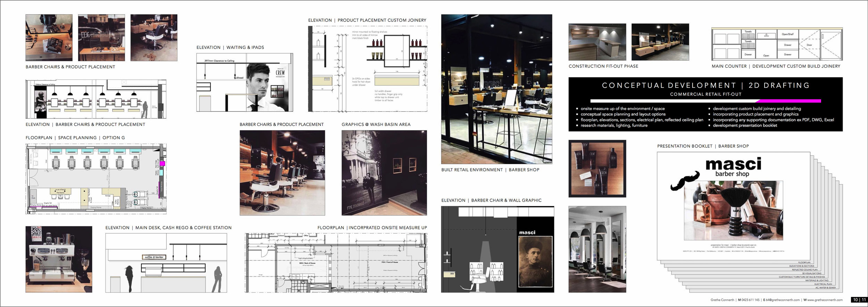This screenshot has width=868, height=307.
Task: Open the mr. masci window signage photo
Action: tap(101, 38)
